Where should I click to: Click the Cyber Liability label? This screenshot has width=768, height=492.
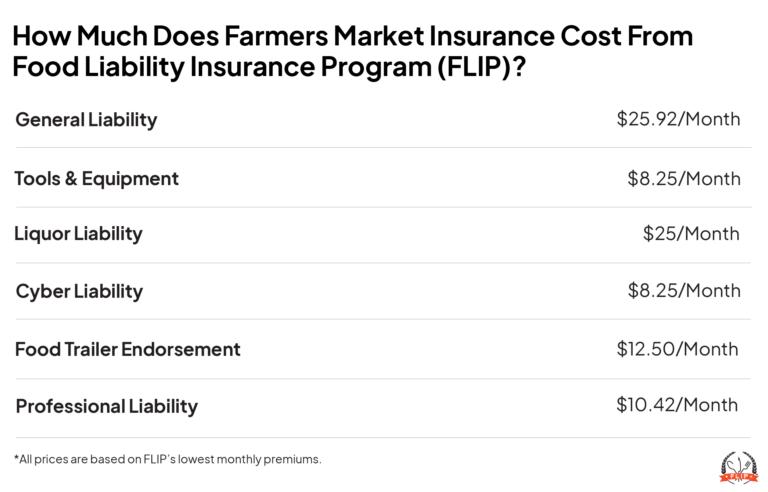80,291
